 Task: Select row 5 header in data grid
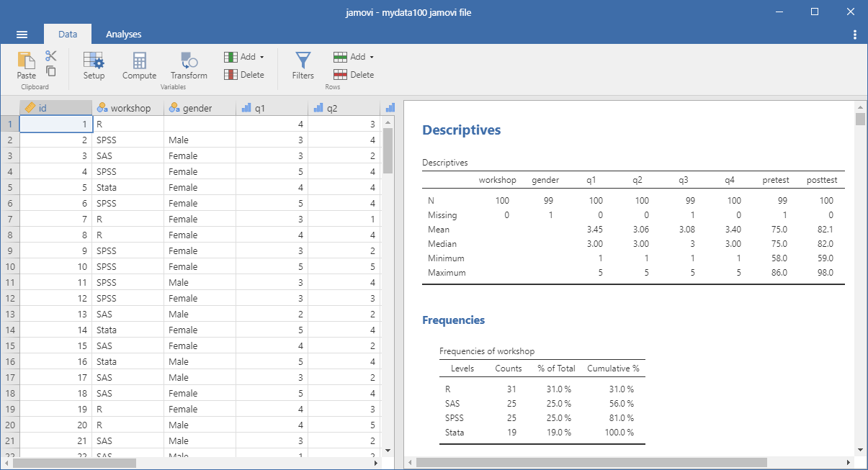click(x=10, y=188)
